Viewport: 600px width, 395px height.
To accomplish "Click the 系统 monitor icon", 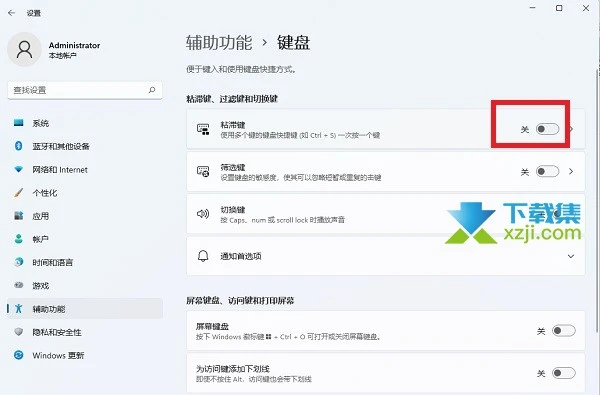I will [18, 123].
